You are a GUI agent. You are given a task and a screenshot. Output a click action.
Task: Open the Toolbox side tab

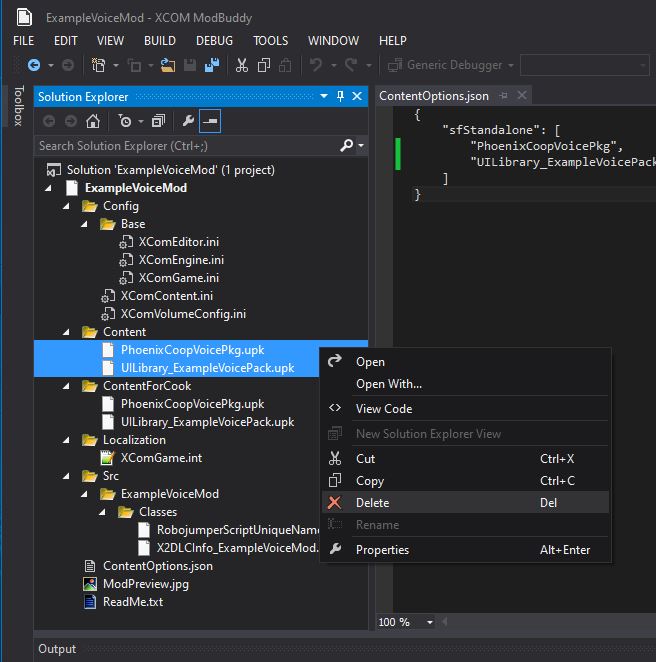click(18, 106)
